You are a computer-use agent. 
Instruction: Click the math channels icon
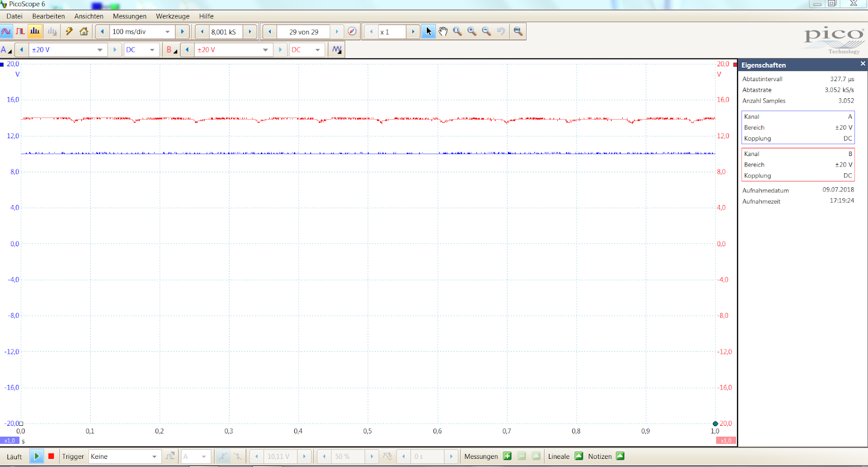[337, 50]
